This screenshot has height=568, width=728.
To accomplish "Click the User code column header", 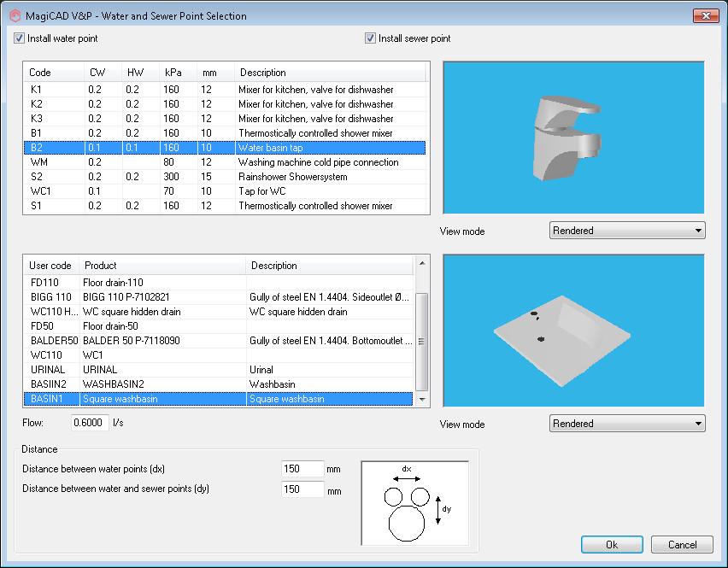I will (51, 266).
